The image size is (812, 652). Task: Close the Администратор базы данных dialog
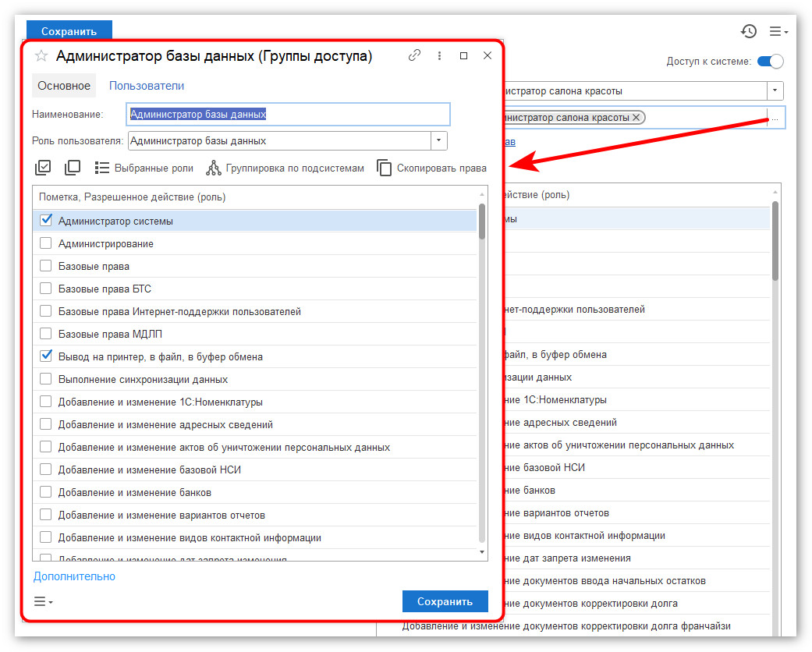point(488,55)
